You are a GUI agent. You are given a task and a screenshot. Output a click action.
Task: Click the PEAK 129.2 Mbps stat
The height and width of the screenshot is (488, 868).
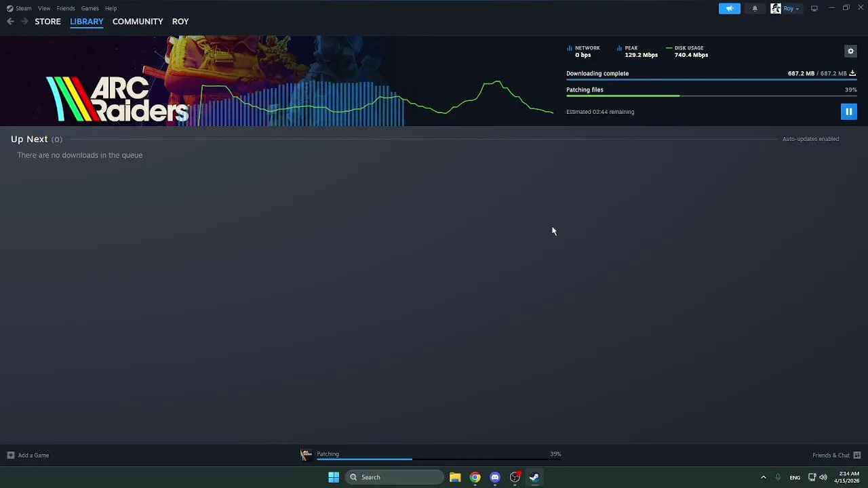[637, 52]
